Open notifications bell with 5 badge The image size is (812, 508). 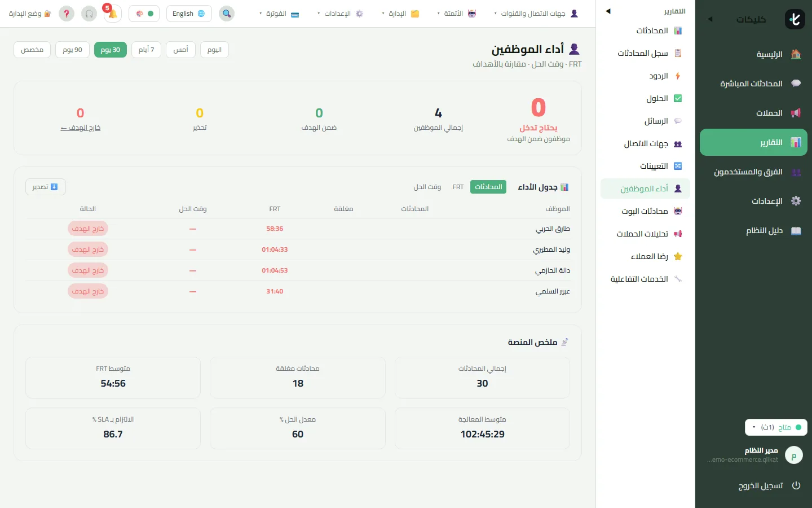click(112, 14)
